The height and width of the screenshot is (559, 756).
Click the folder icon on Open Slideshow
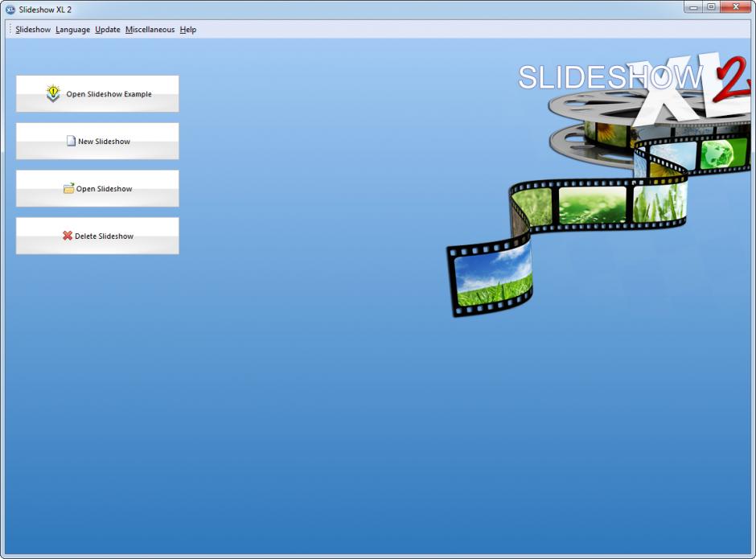69,188
